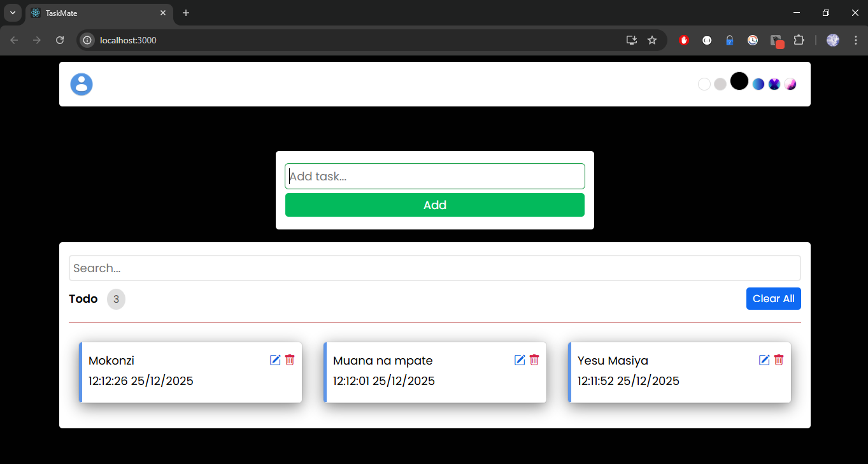Open Chrome three-dot menu
The image size is (868, 464).
pos(855,40)
